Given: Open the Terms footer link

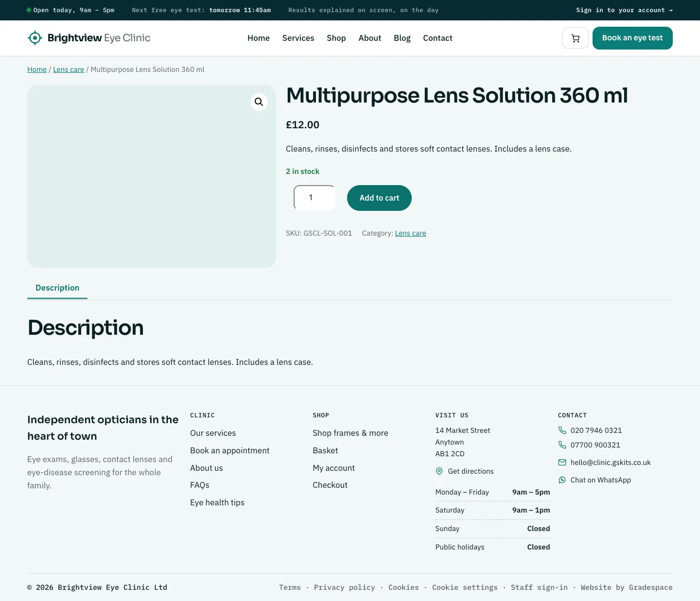Looking at the screenshot, I should tap(290, 587).
